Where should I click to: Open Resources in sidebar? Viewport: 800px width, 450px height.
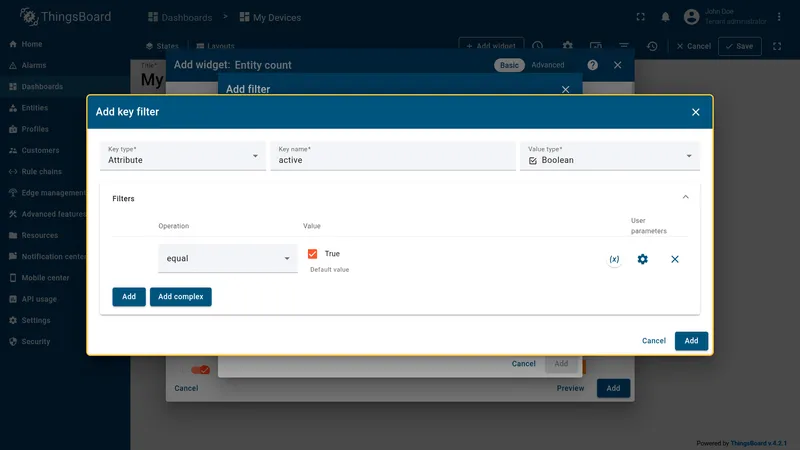point(40,236)
